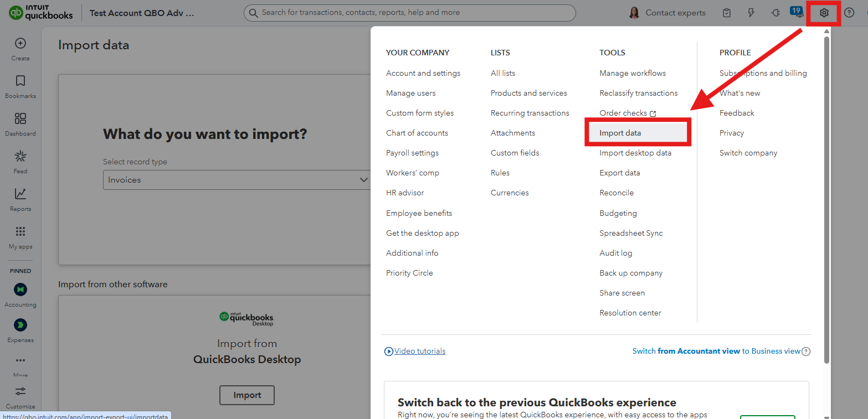Select Import desktop data
The image size is (868, 419).
click(x=635, y=153)
